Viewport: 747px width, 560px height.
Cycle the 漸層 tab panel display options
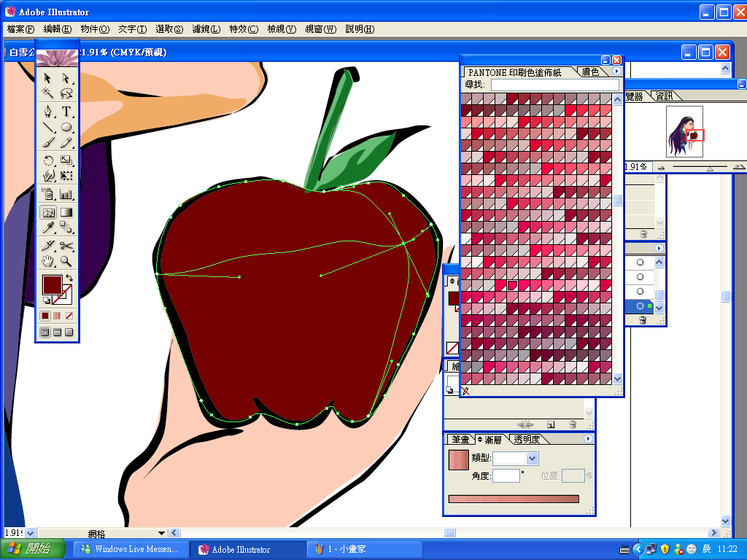(x=480, y=439)
